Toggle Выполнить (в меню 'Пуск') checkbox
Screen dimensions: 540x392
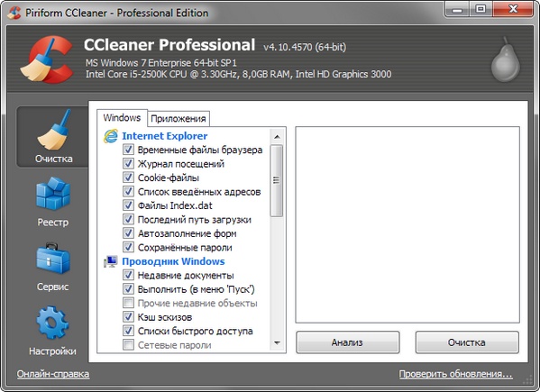point(128,289)
